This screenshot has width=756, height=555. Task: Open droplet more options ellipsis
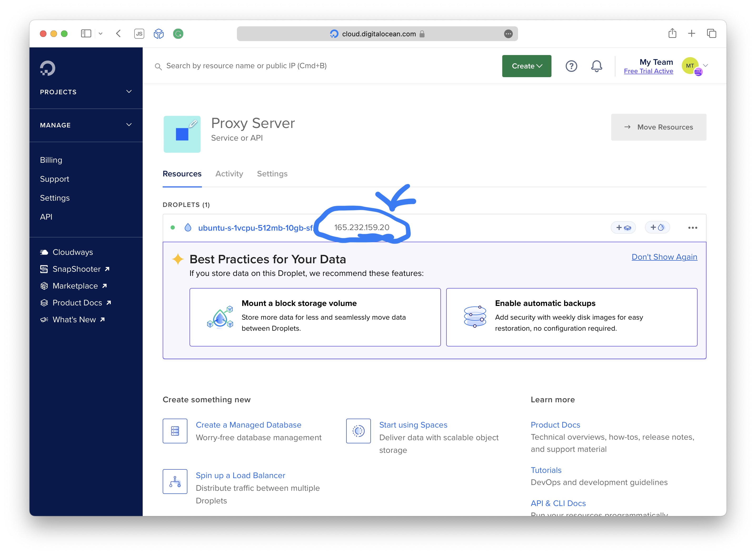click(693, 228)
